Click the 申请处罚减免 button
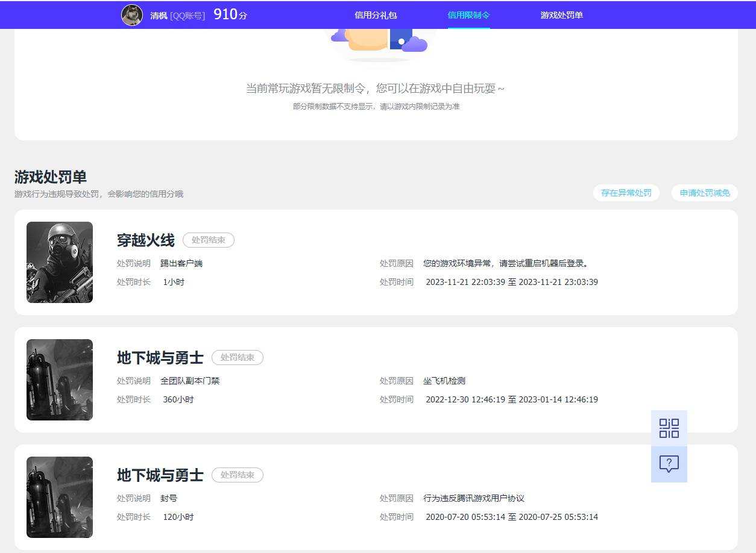Viewport: 756px width, 553px height. (x=705, y=193)
